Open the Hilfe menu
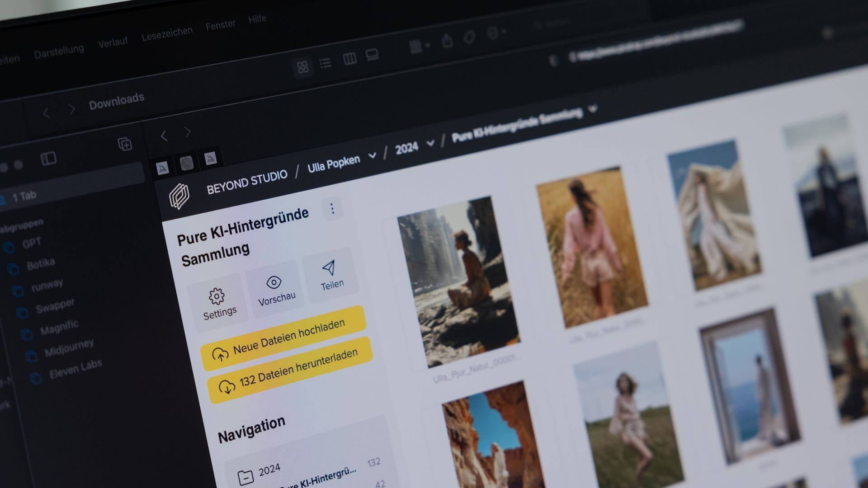Screen dimensions: 868x488 click(x=257, y=19)
